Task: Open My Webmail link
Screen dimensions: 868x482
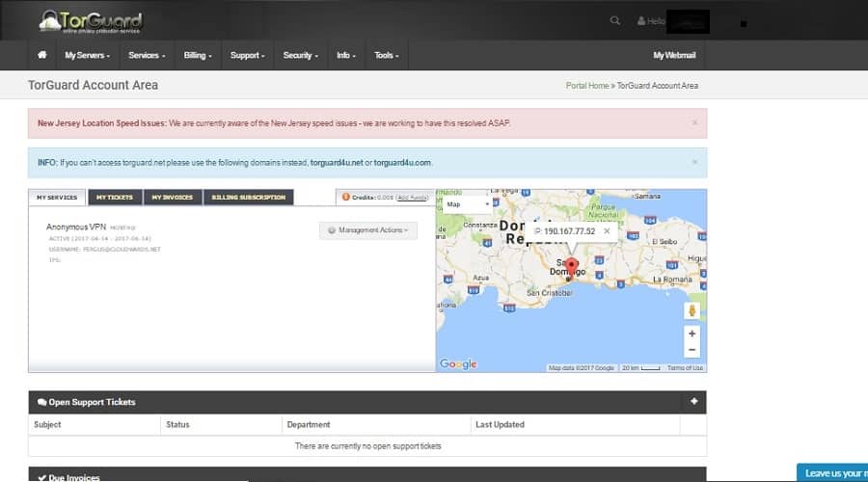Action: point(674,55)
